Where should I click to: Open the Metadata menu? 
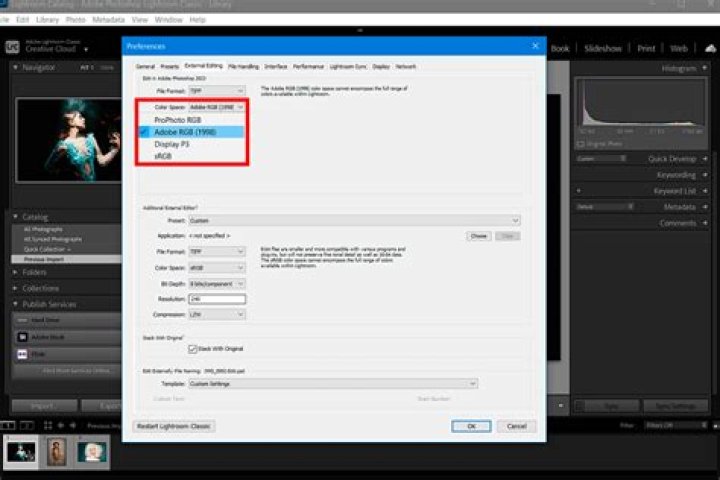click(x=108, y=20)
